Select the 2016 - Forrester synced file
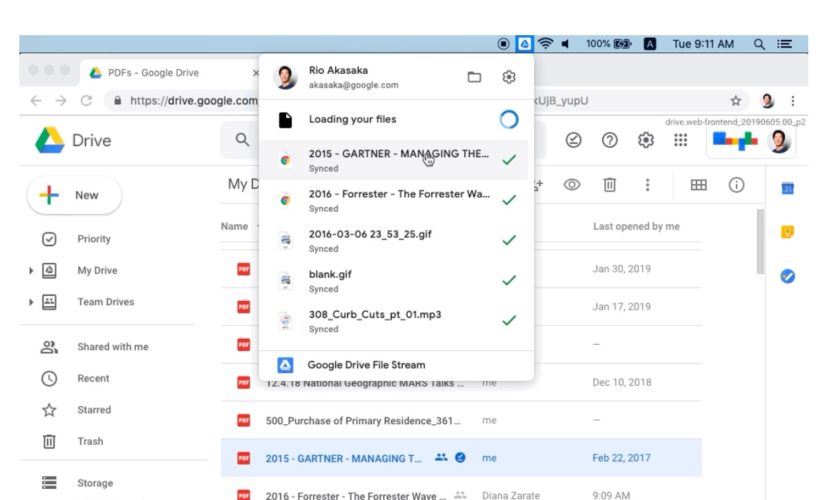 point(394,200)
